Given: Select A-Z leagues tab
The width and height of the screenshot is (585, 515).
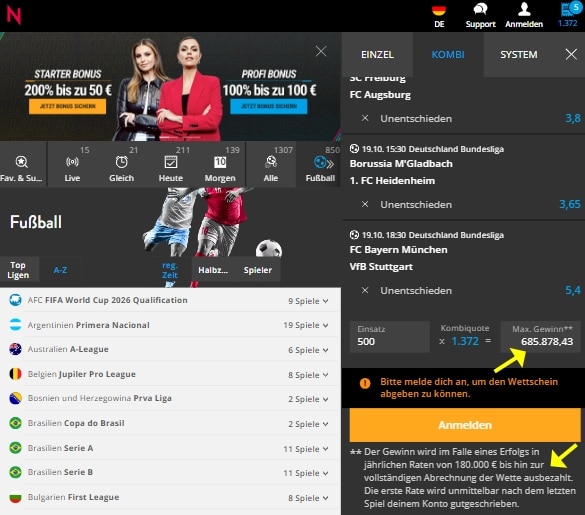Looking at the screenshot, I should [x=60, y=270].
